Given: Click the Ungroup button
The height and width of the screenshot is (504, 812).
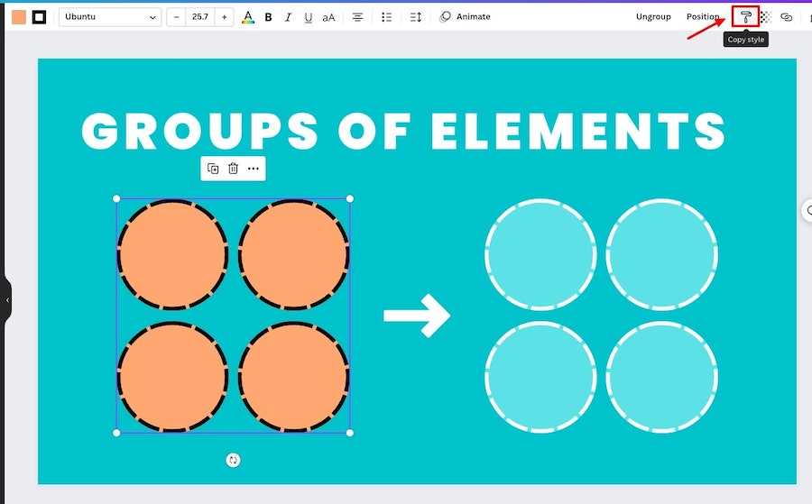Looking at the screenshot, I should tap(653, 17).
